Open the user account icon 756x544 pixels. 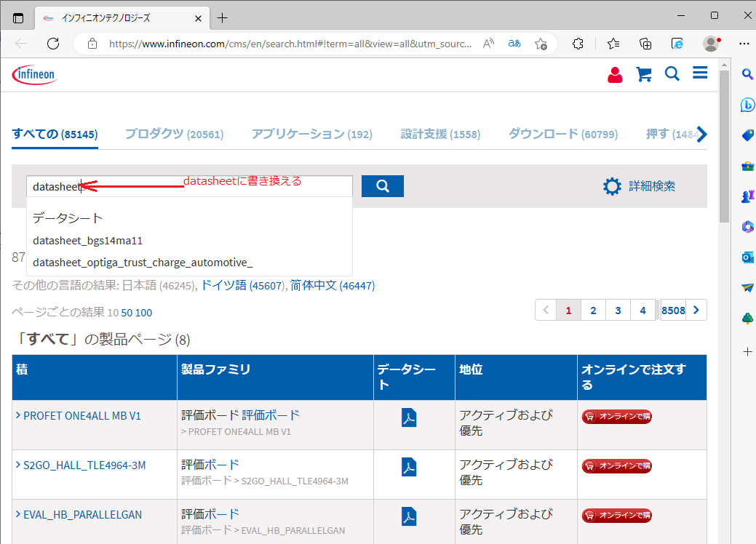[615, 75]
